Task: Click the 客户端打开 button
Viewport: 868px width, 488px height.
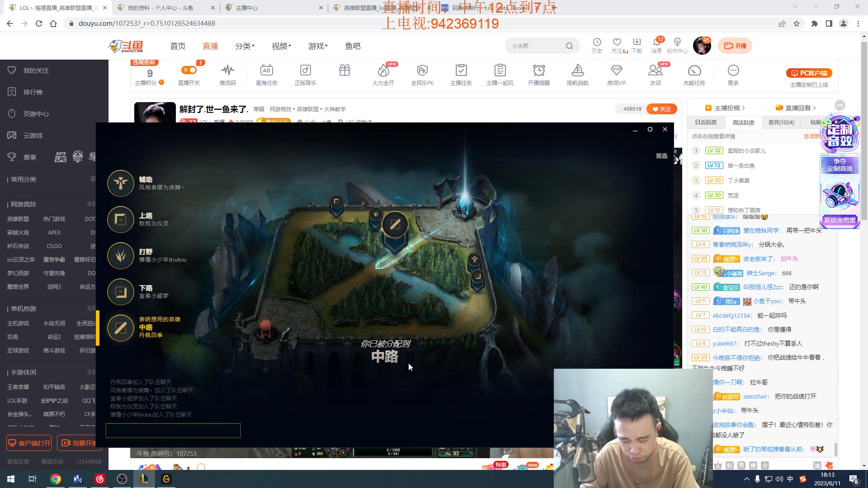Action: click(x=29, y=443)
